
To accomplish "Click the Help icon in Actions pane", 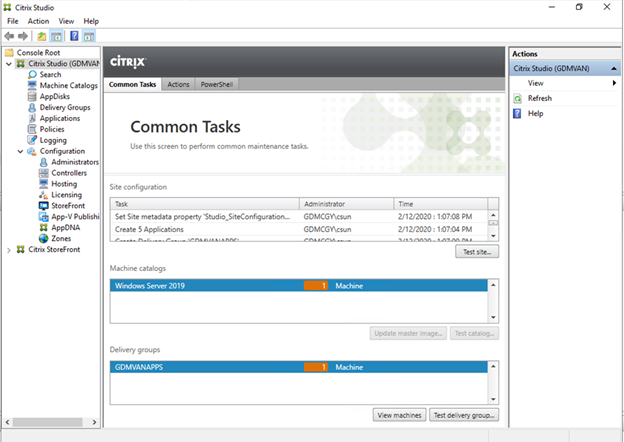I will (517, 113).
